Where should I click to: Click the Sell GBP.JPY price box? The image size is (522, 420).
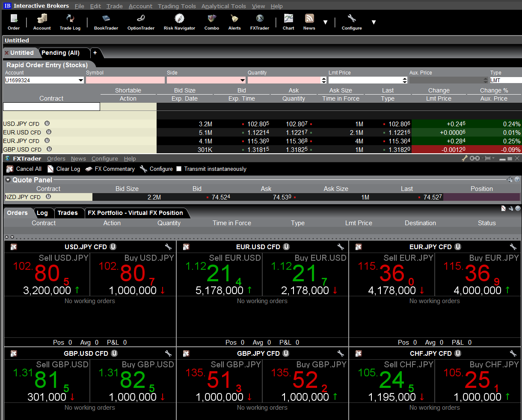click(x=219, y=381)
